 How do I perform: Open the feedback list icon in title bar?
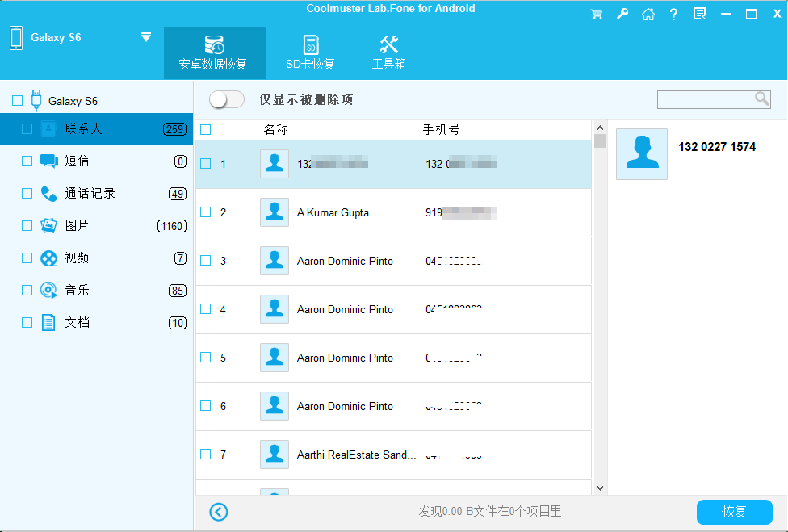click(x=699, y=14)
